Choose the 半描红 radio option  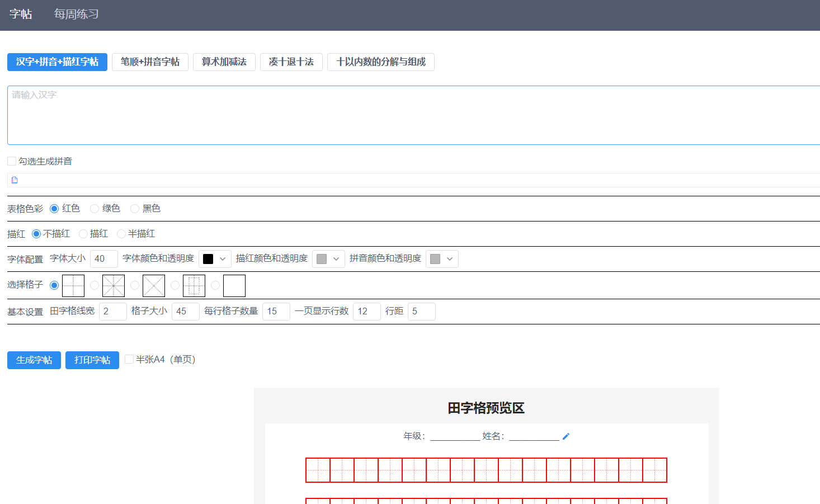(121, 234)
